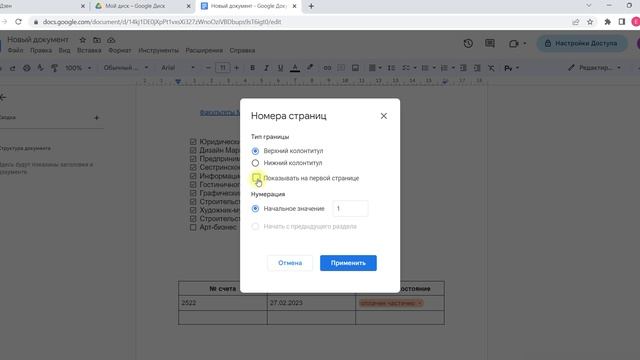Open the checklist toolbar dropdown
The width and height of the screenshot is (640, 360).
click(409, 68)
